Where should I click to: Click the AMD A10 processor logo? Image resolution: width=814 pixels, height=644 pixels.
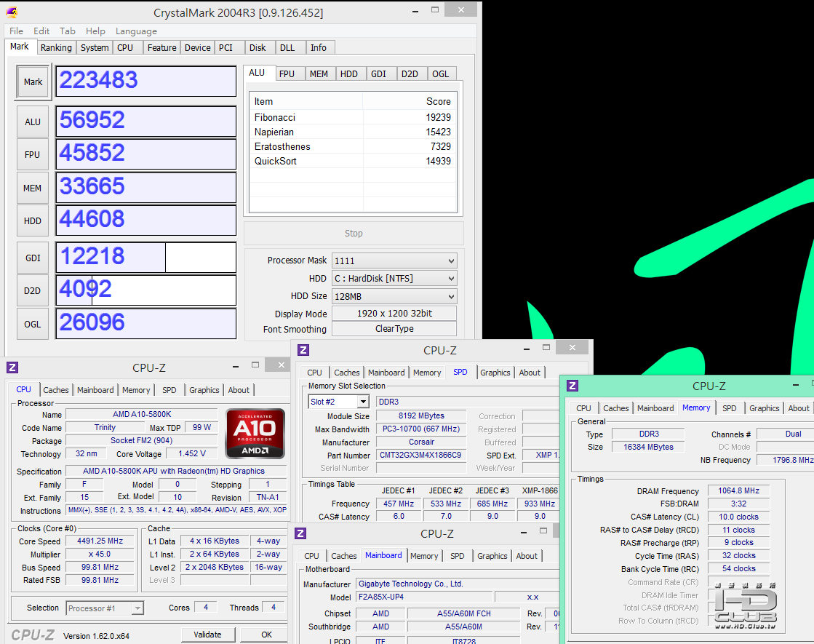255,434
